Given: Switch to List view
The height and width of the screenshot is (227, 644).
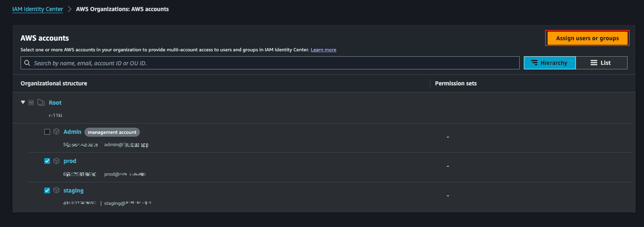Looking at the screenshot, I should (601, 63).
